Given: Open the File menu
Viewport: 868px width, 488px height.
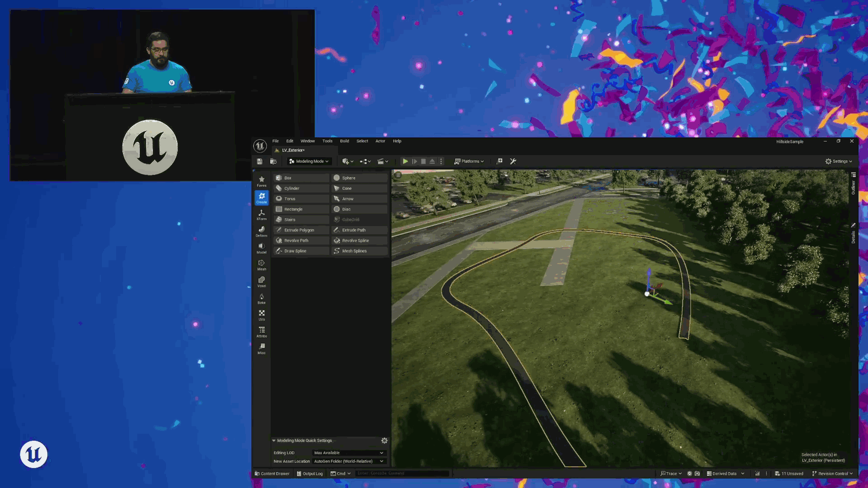Looking at the screenshot, I should [276, 141].
